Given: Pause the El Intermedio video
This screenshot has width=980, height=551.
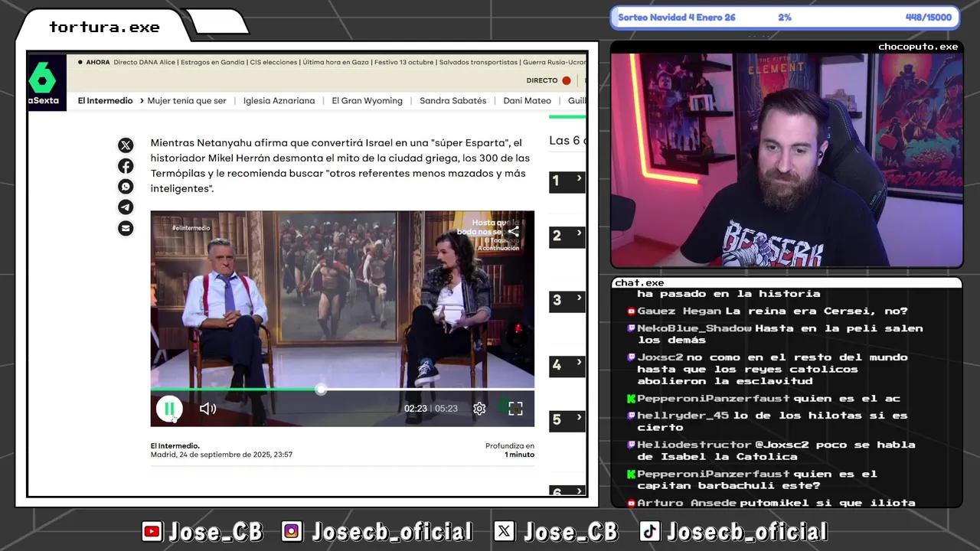Looking at the screenshot, I should point(169,409).
